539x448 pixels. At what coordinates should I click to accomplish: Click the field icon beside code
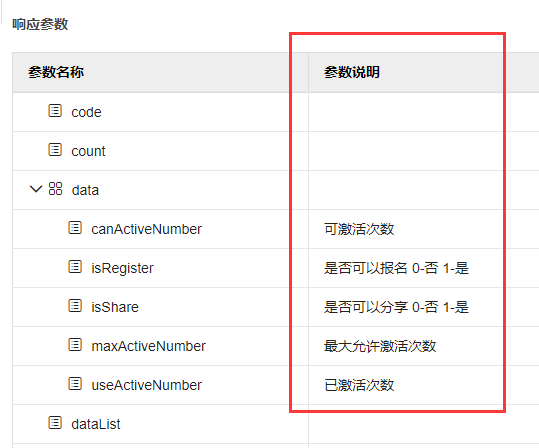click(55, 111)
